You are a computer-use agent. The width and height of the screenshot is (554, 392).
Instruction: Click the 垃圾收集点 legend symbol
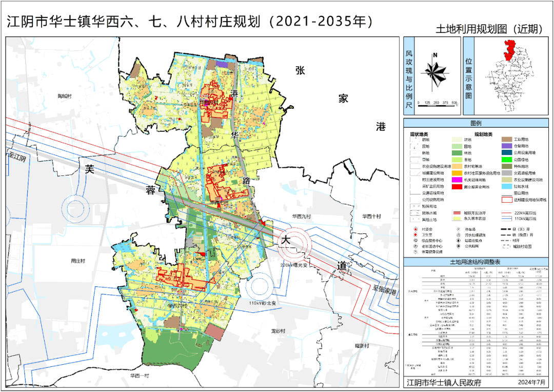tap(458, 241)
